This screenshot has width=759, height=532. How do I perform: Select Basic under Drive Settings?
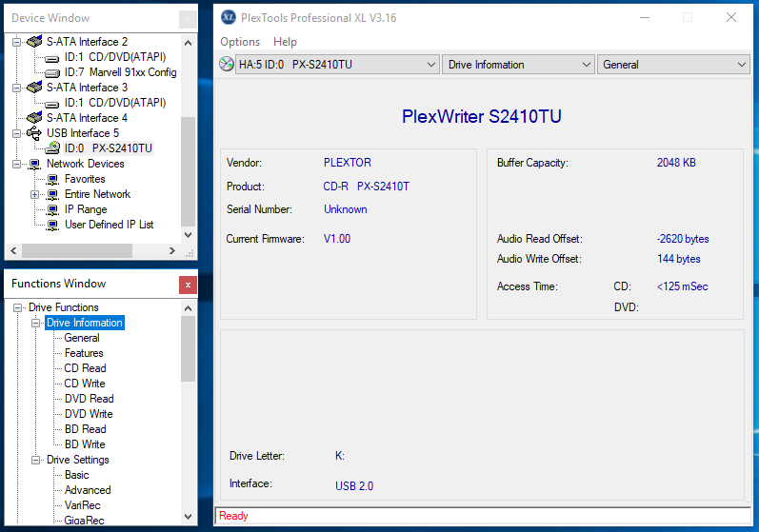76,475
